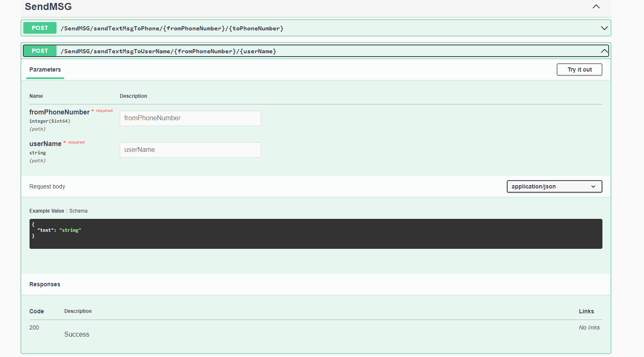Select the Example Value tab

click(x=47, y=211)
